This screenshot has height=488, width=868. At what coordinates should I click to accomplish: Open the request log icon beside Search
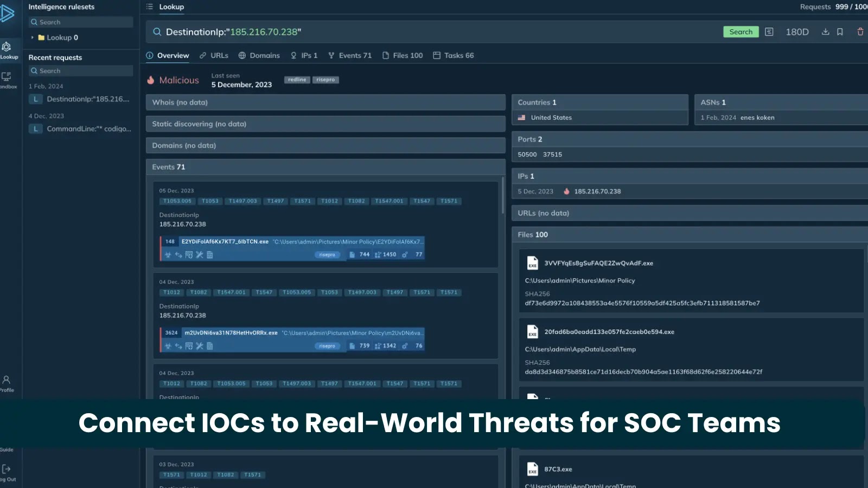point(769,32)
